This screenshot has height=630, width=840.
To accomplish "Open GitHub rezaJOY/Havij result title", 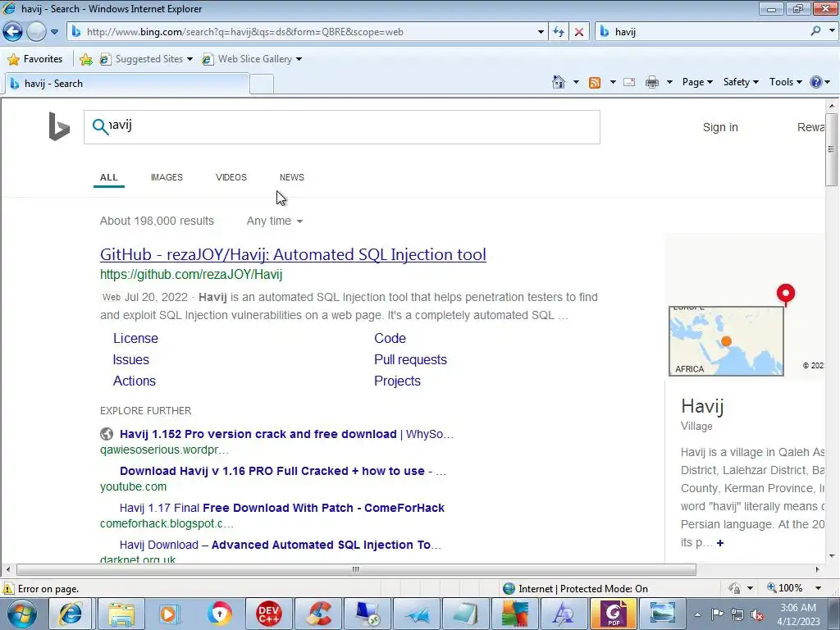I will [293, 254].
